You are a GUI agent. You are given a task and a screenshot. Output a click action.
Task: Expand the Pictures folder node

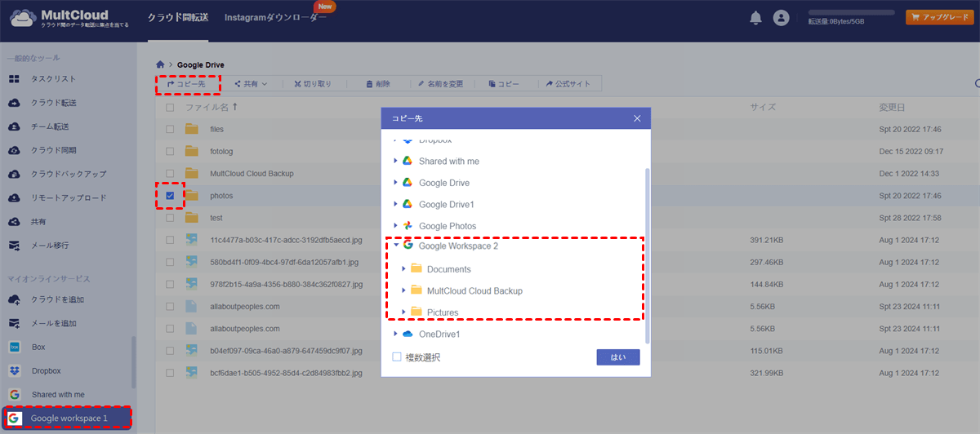(x=403, y=312)
